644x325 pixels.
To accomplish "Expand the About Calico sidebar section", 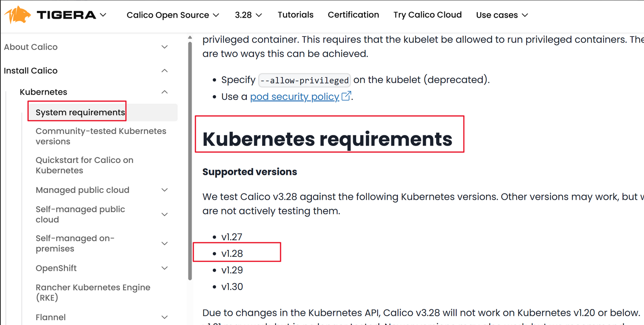I will [164, 47].
